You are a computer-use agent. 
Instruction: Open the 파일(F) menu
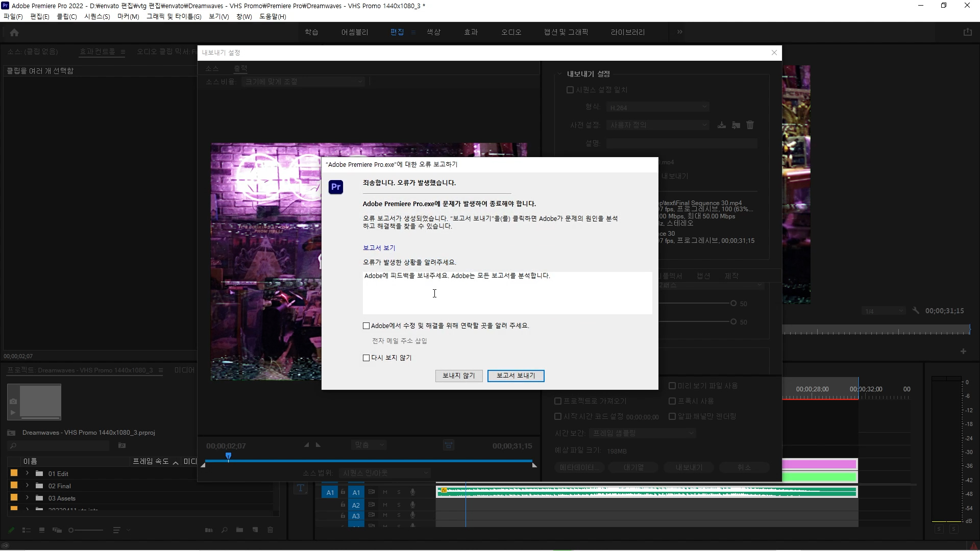click(13, 16)
